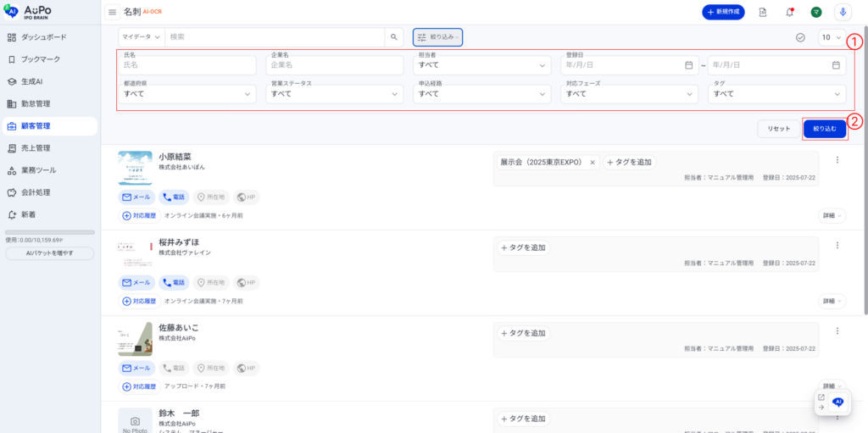Click the AI packet usage progress bar

(x=49, y=232)
